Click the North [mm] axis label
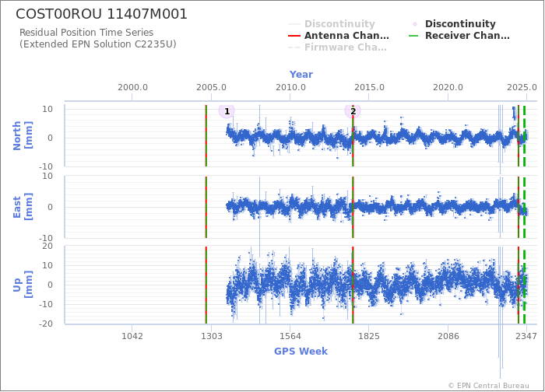 (23, 136)
